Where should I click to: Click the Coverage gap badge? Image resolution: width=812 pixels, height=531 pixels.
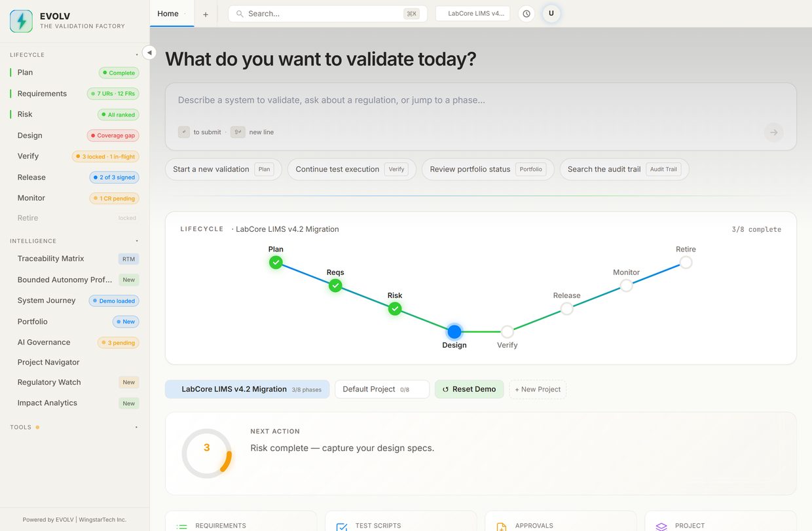tap(113, 136)
